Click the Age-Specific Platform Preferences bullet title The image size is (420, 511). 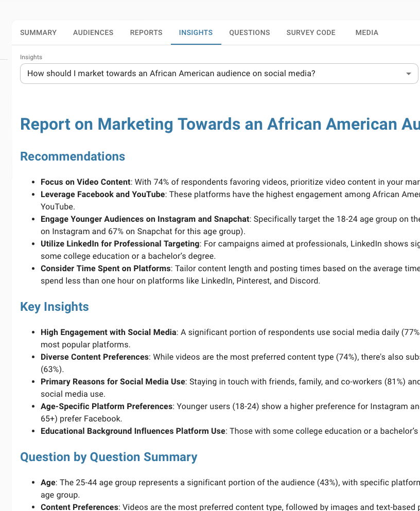107,407
